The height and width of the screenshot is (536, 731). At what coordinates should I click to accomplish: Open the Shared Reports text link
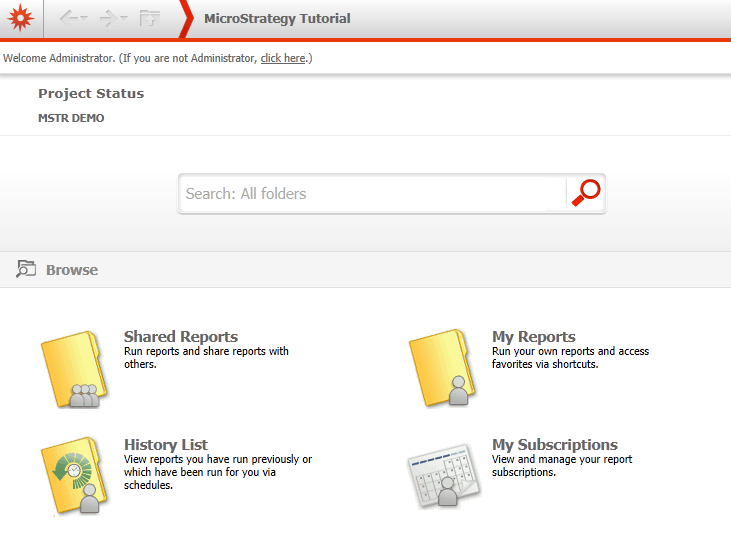point(181,337)
